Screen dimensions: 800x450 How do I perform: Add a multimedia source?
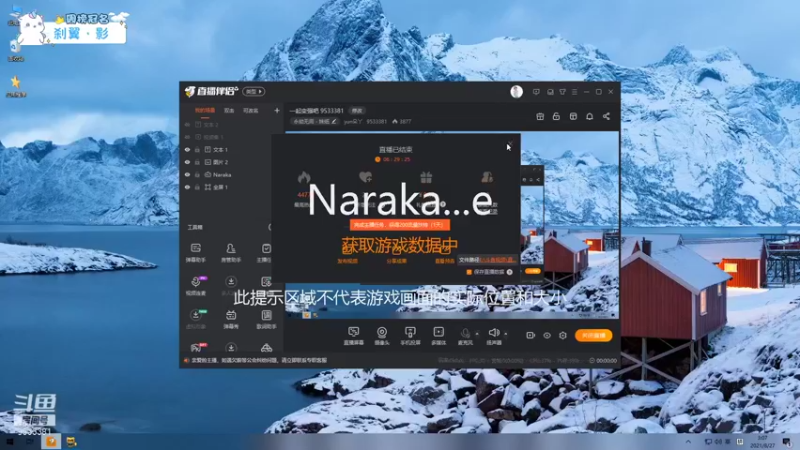pyautogui.click(x=438, y=336)
